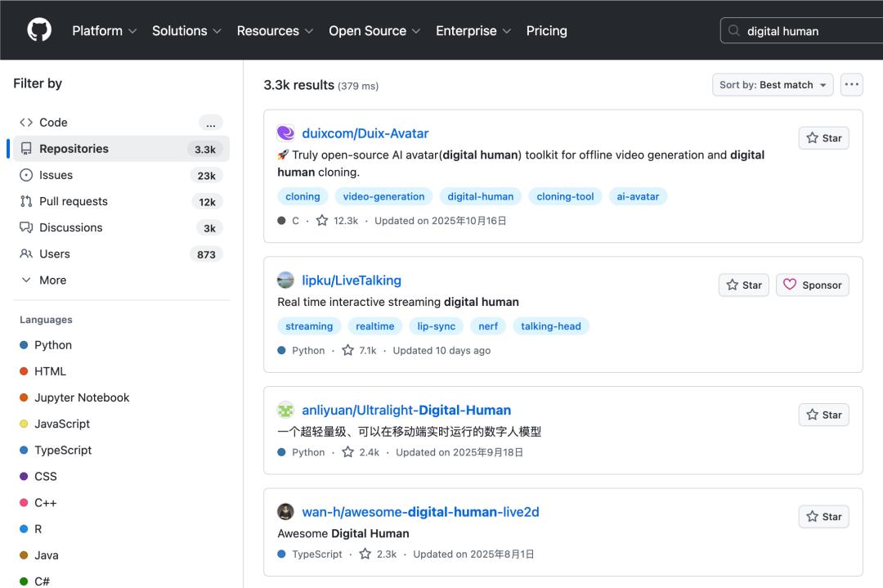This screenshot has height=588, width=883.
Task: Click the anliyuan repository avatar icon
Action: click(285, 410)
